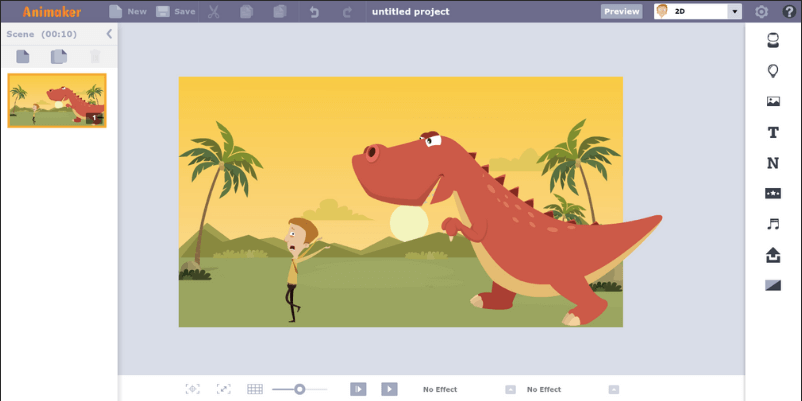This screenshot has height=401, width=802.
Task: Open the 2D style dropdown
Action: 734,12
